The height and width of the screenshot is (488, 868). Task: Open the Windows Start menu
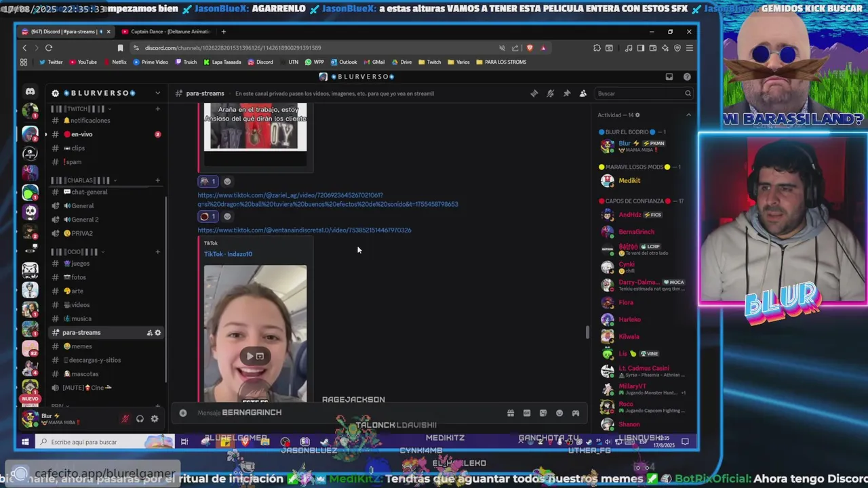[x=25, y=442]
